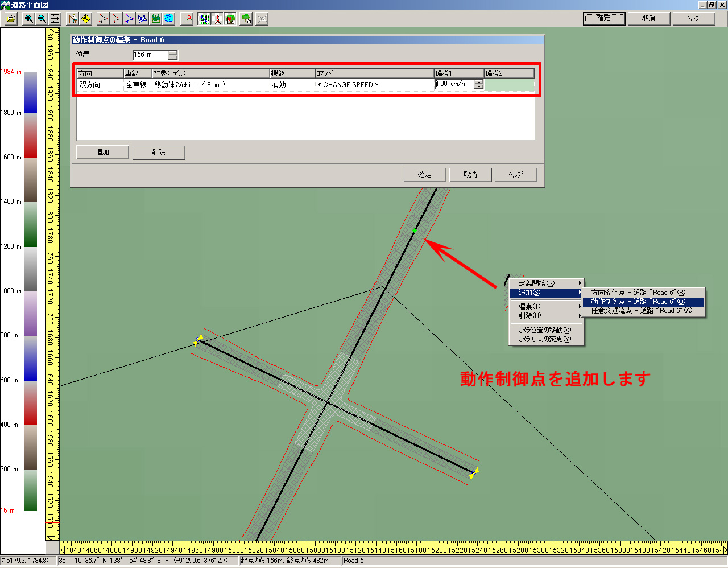The width and height of the screenshot is (728, 568).
Task: Click the polyline with red pentagon icon
Action: [187, 19]
